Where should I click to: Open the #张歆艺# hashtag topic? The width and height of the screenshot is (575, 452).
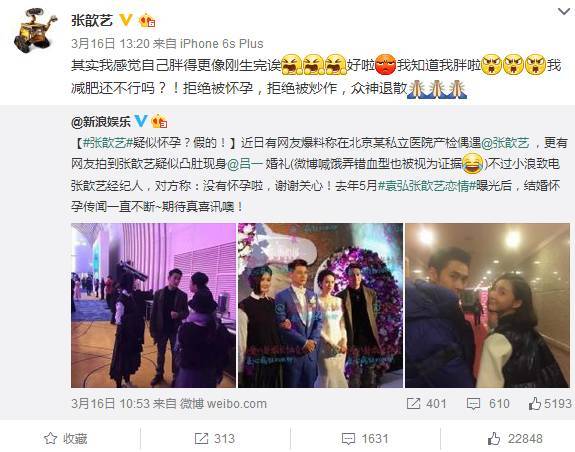coord(107,143)
